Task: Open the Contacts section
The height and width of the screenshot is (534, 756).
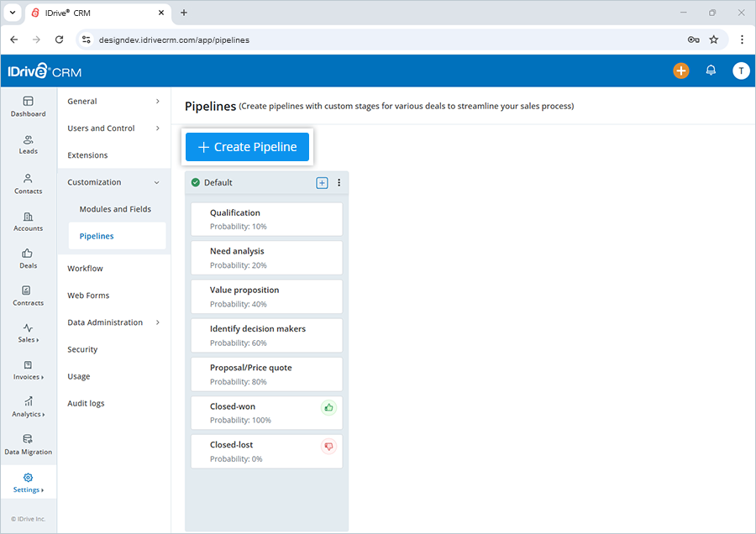Action: pos(28,185)
